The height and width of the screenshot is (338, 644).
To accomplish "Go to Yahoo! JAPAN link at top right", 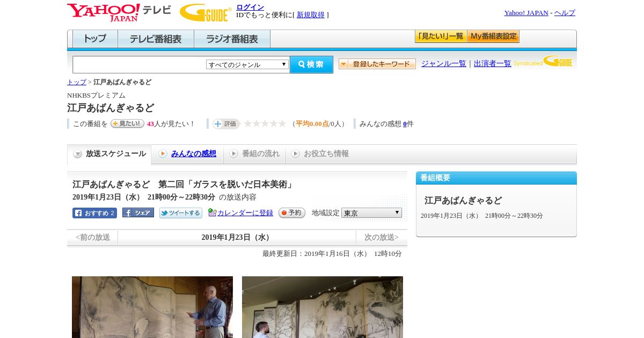I will [526, 13].
